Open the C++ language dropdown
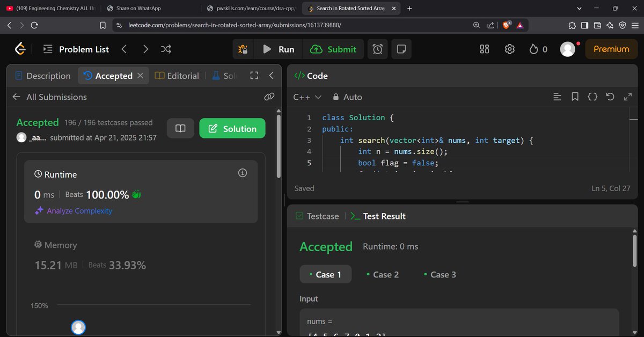Viewport: 644px width, 337px height. (x=307, y=97)
